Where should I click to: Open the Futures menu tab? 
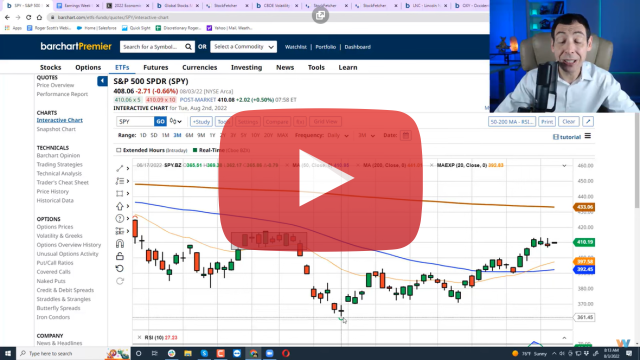(156, 67)
